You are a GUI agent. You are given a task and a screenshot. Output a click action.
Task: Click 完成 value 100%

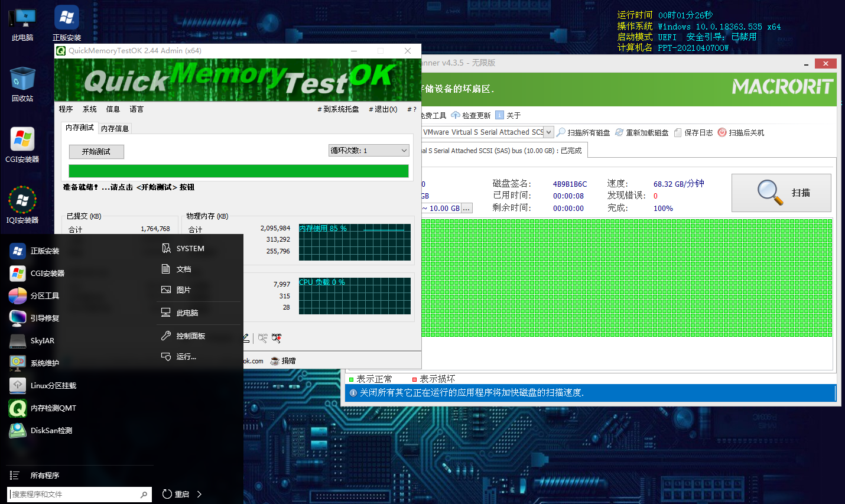pyautogui.click(x=663, y=209)
